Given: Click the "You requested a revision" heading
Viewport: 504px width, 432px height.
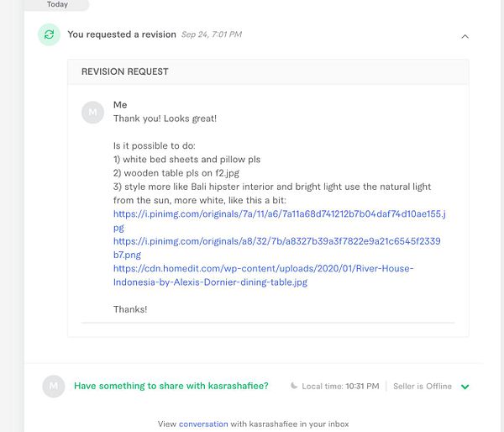Looking at the screenshot, I should 122,34.
